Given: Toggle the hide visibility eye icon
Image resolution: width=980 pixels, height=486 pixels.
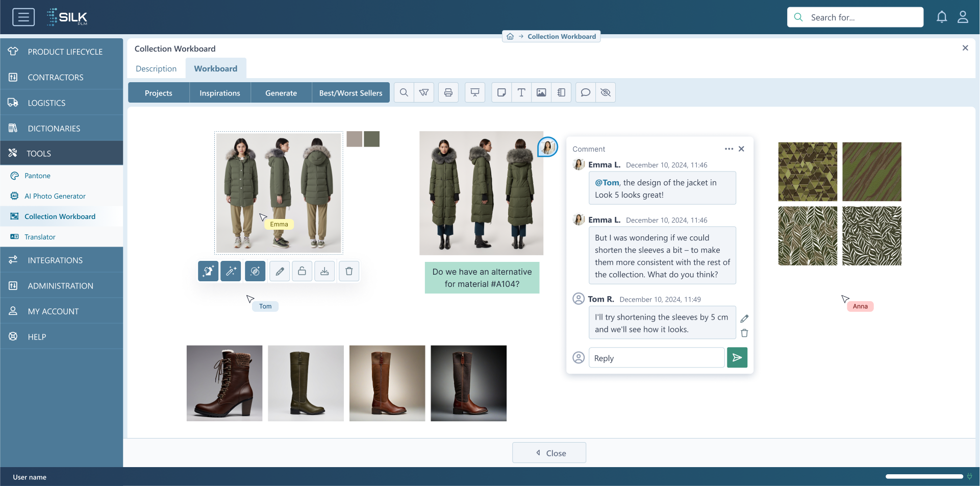Looking at the screenshot, I should 606,92.
